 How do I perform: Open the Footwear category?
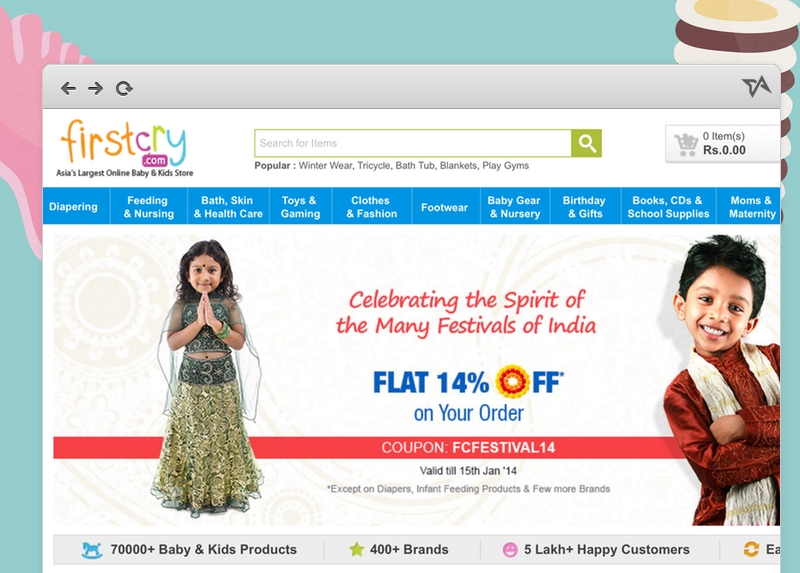pos(444,207)
